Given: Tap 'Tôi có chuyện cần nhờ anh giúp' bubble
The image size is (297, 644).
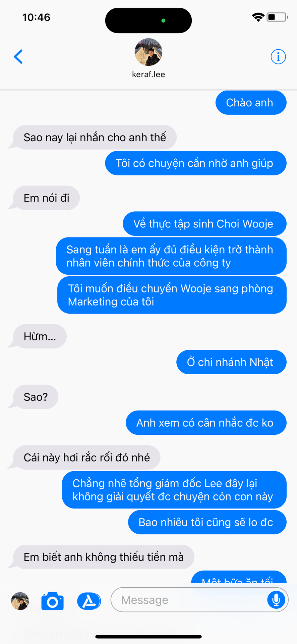Looking at the screenshot, I should [196, 163].
